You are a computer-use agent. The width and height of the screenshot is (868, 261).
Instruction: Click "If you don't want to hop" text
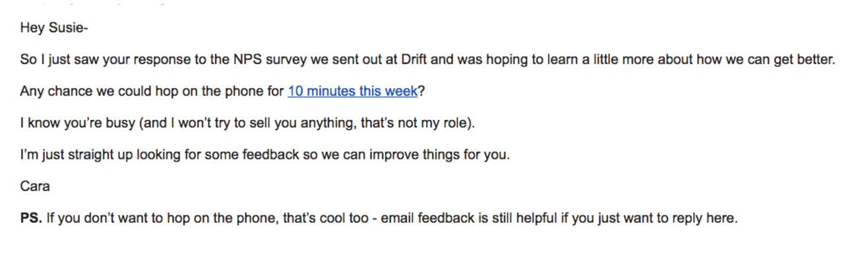pos(116,218)
